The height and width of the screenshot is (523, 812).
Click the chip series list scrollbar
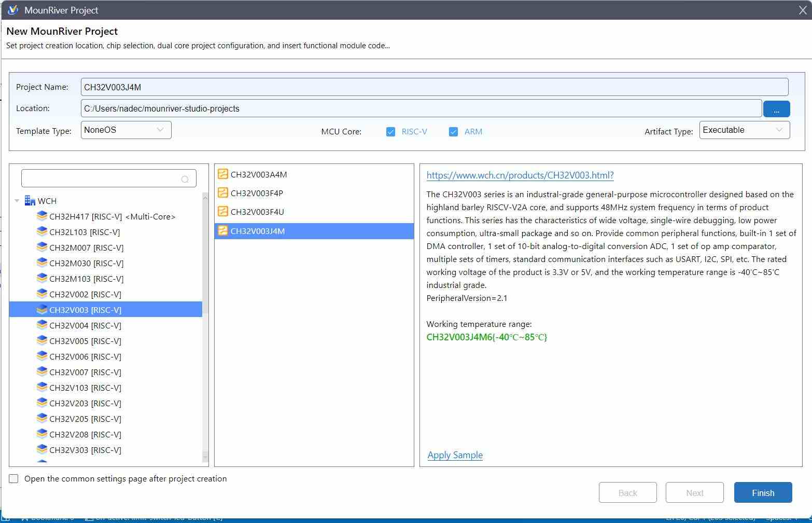click(205, 253)
